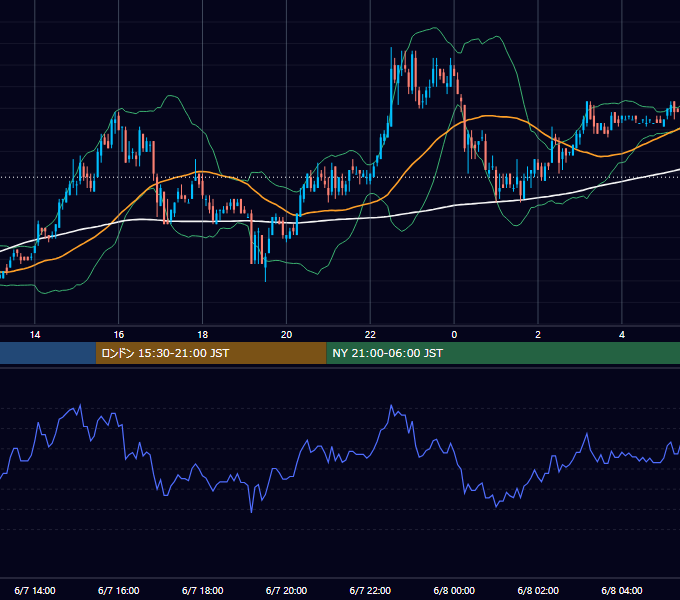Click the 6/7 22:00 indicator time label

[x=370, y=590]
